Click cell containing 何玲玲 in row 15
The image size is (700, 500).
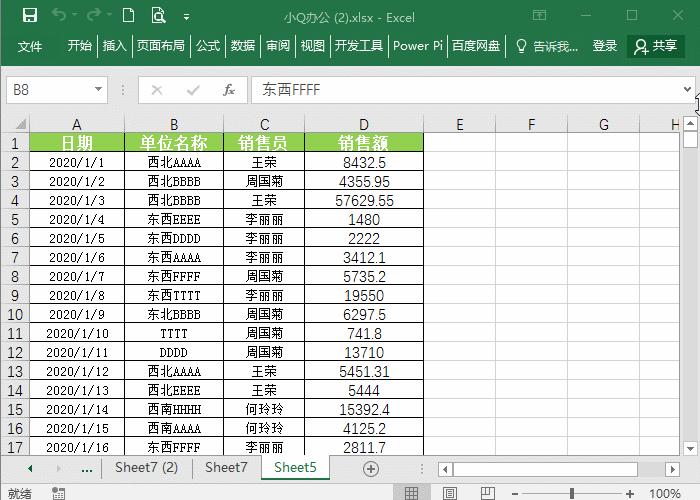[264, 409]
